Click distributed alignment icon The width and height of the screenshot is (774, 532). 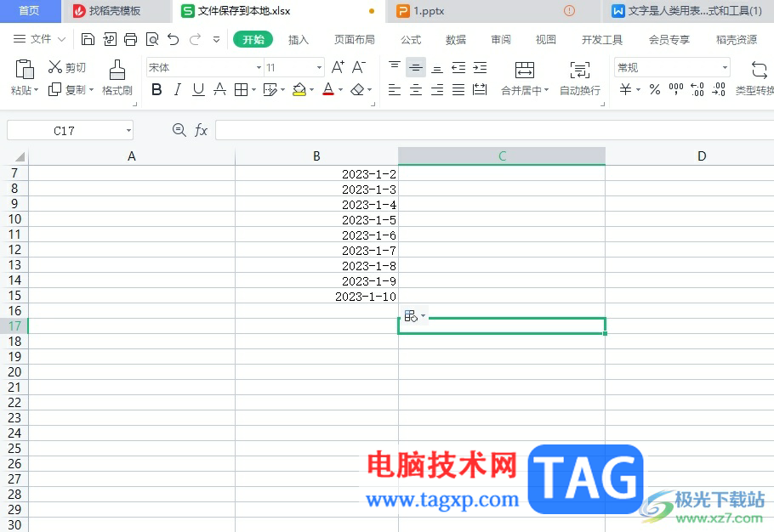[x=480, y=90]
